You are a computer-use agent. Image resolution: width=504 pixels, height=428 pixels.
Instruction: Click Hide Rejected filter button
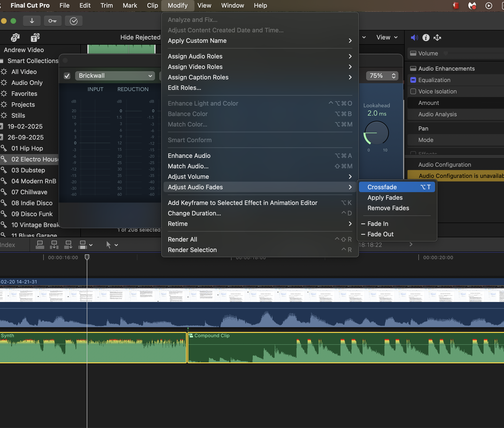[x=140, y=37]
